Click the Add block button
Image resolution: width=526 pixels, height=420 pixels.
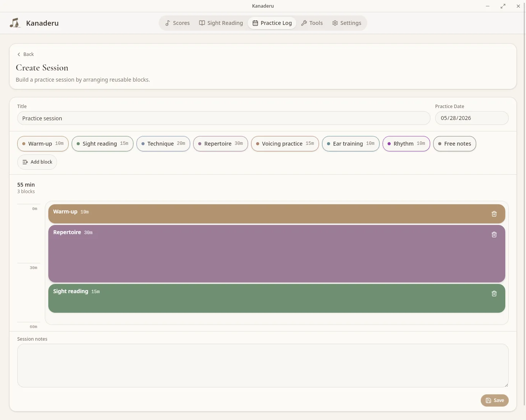(x=37, y=162)
